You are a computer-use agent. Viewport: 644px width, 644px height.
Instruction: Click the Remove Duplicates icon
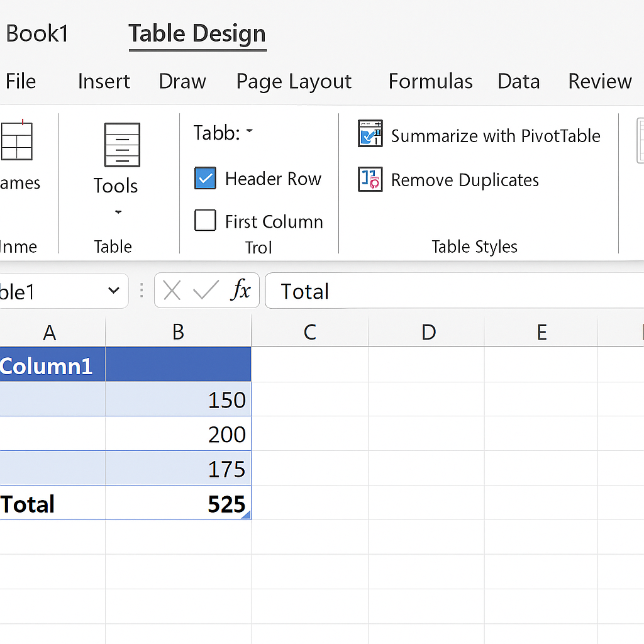(x=370, y=179)
